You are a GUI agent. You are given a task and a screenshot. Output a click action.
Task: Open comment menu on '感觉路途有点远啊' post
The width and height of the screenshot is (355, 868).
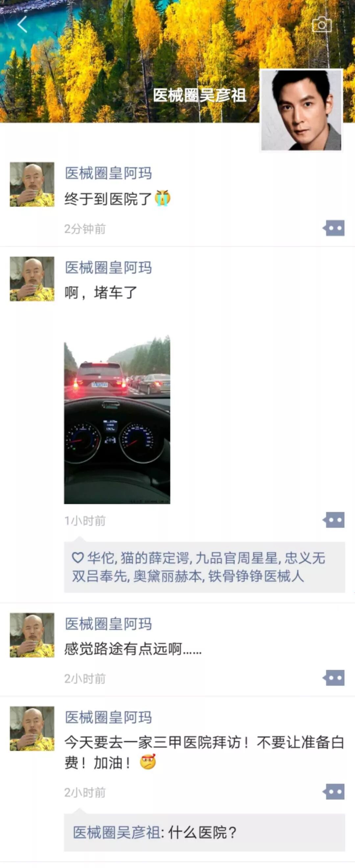click(333, 677)
